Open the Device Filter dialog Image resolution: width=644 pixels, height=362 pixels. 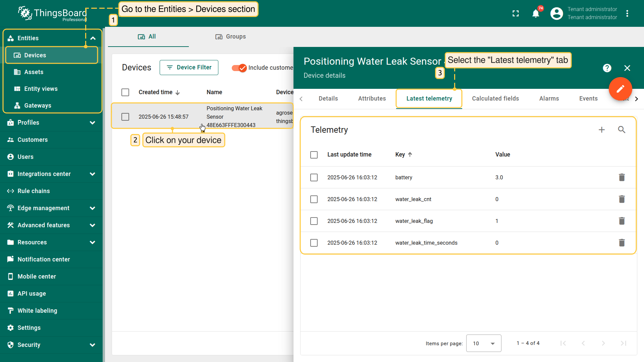click(189, 67)
